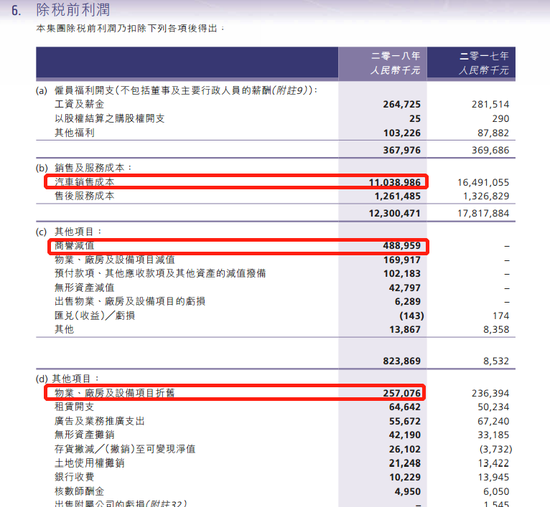Click the subtotal 369,686
550x507 pixels.
tap(490, 150)
